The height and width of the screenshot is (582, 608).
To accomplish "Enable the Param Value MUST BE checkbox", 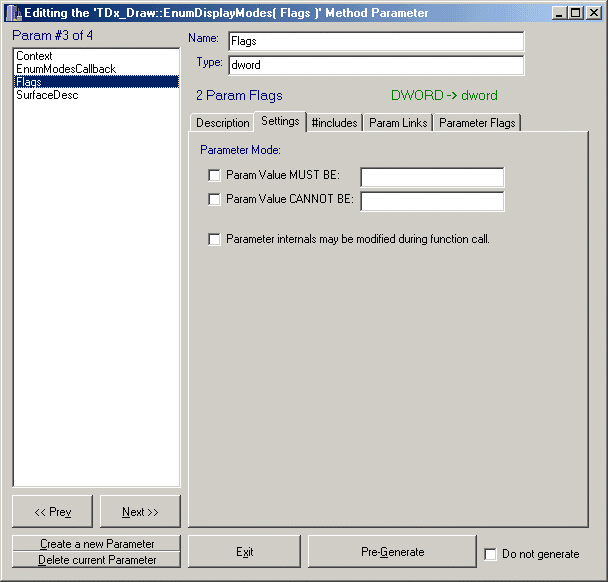I will coord(214,175).
